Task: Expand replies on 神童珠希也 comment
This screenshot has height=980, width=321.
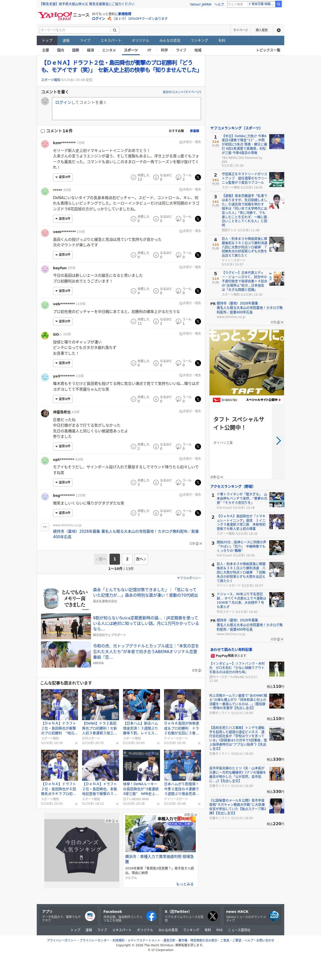Action: pos(62,447)
